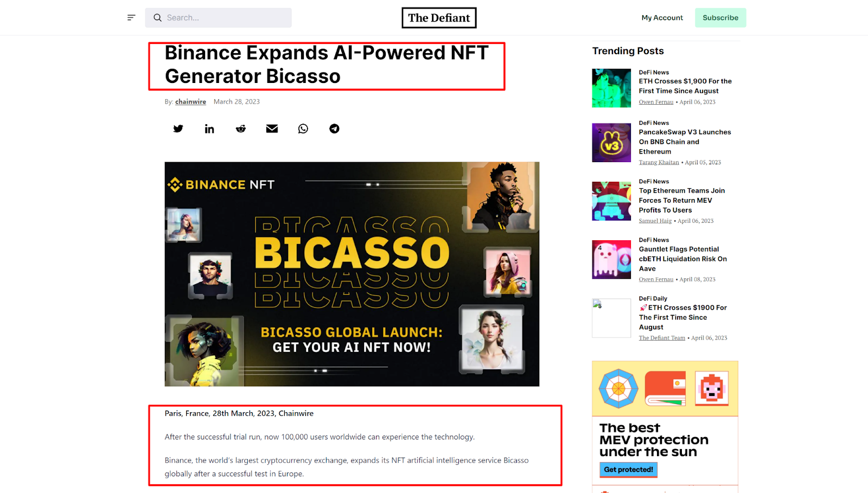
Task: Click the 'April 05, 2023' post date
Action: click(x=703, y=162)
